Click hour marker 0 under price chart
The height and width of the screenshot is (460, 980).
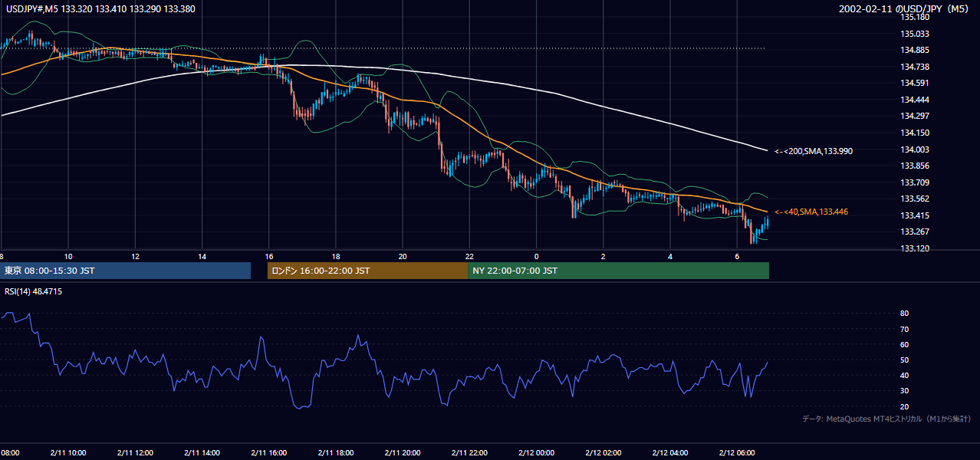point(537,256)
